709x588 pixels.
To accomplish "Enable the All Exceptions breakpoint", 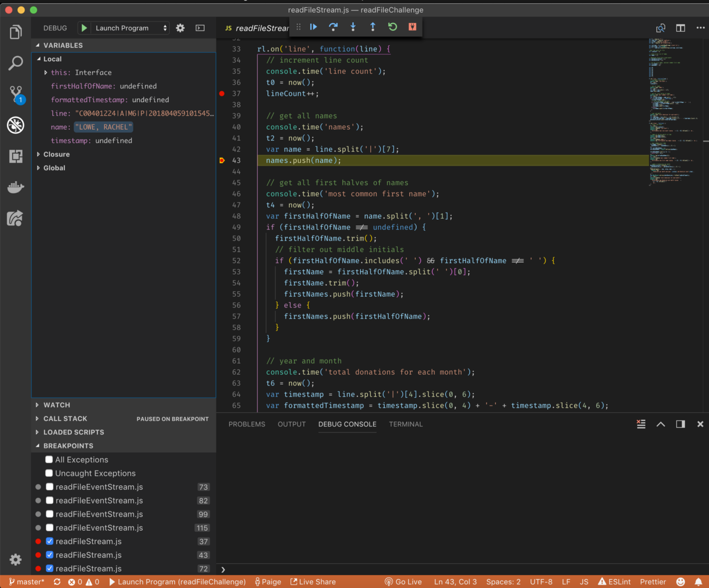I will 49,459.
